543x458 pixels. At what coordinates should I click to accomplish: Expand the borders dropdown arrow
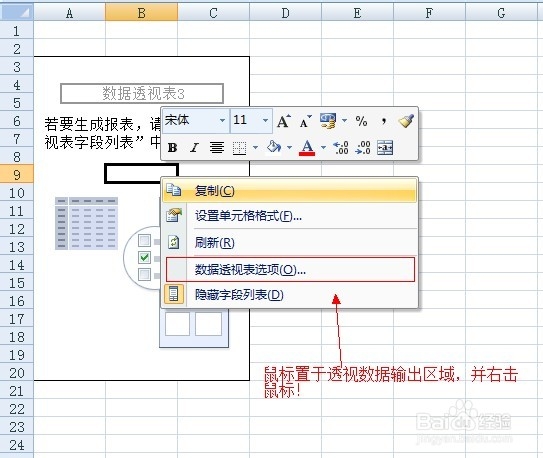coord(255,148)
